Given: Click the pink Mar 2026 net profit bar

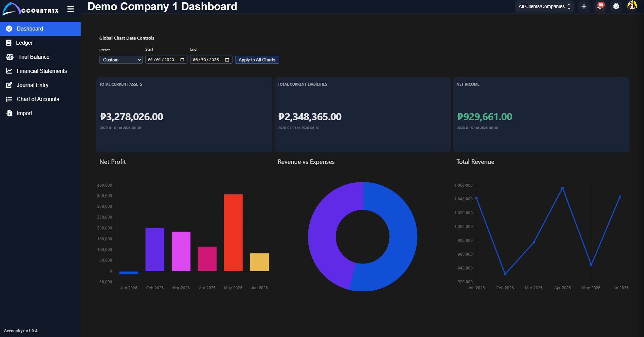Looking at the screenshot, I should [x=181, y=251].
